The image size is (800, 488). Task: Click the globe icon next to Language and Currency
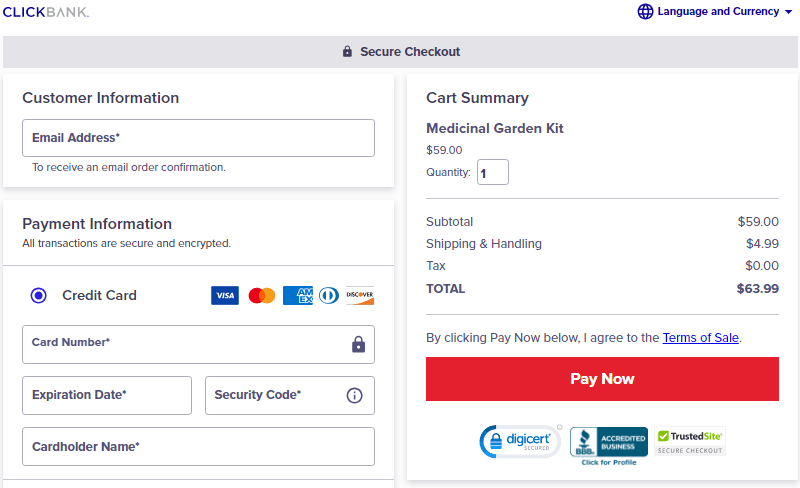645,11
